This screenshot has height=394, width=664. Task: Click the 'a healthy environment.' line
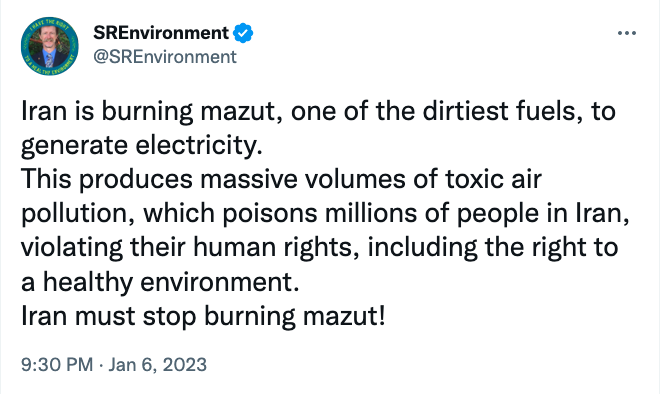coord(160,283)
